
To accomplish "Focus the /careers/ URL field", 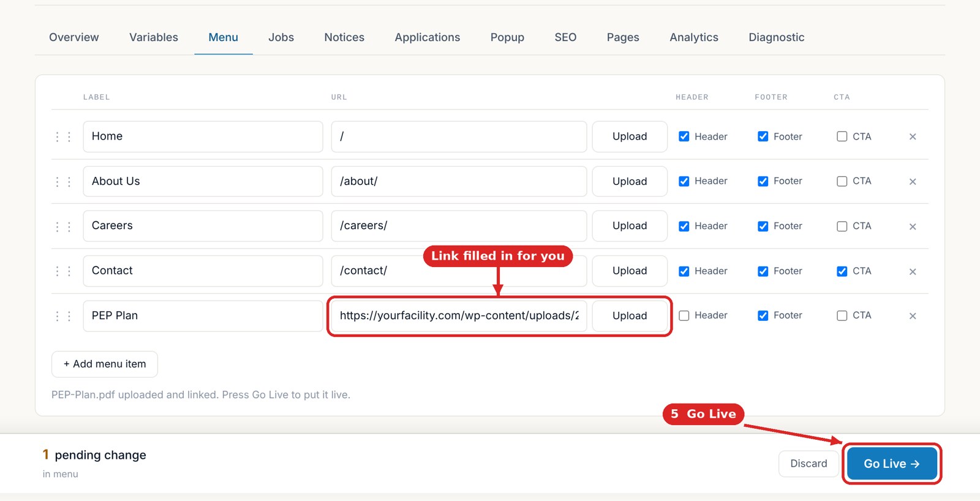I will 459,226.
